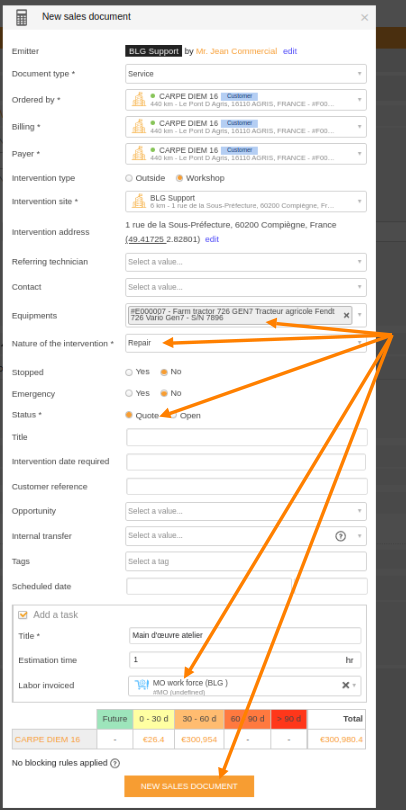Click the Internal transfer help question mark

point(340,536)
